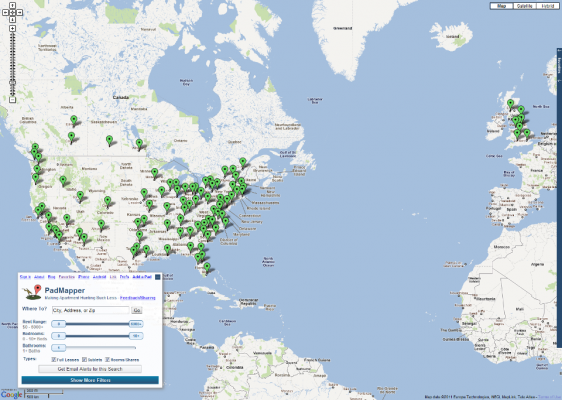Toggle the Full Leases checkbox
The width and height of the screenshot is (562, 400).
tap(53, 359)
